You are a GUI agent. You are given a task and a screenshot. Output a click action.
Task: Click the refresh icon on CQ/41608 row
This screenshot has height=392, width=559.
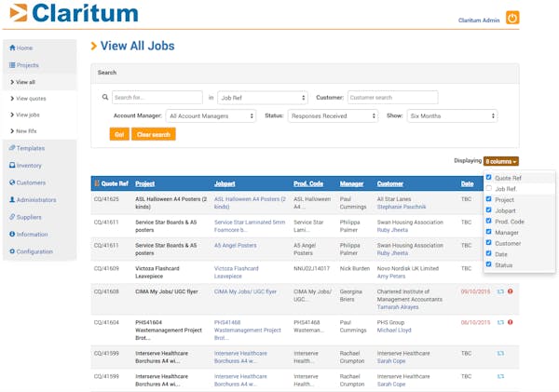point(500,291)
